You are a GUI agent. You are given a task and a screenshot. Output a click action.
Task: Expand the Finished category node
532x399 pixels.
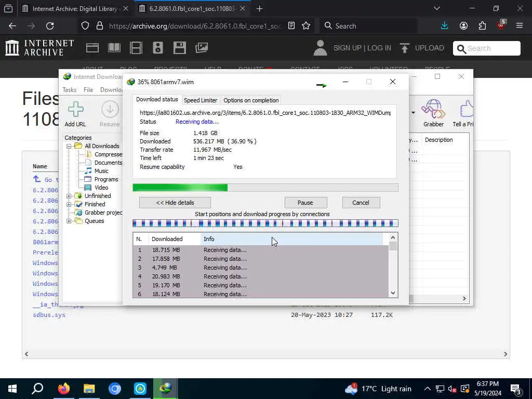[x=69, y=204]
